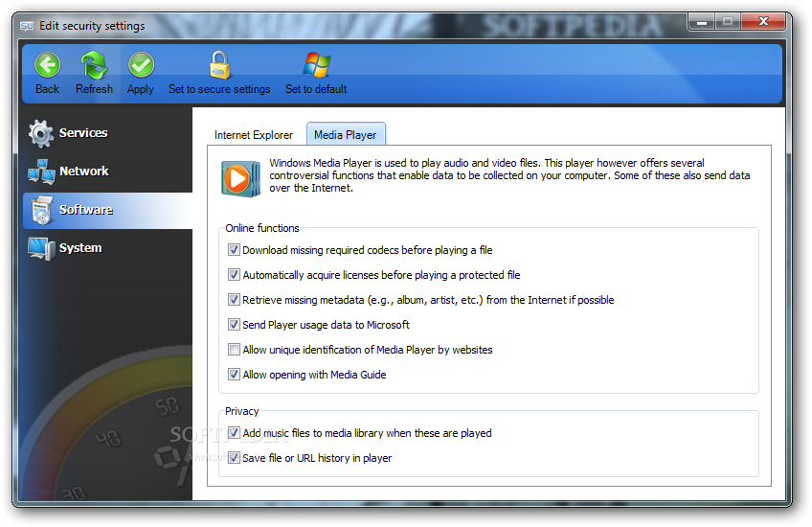This screenshot has height=527, width=812.
Task: Click the green Apply checkmark icon
Action: point(141,65)
